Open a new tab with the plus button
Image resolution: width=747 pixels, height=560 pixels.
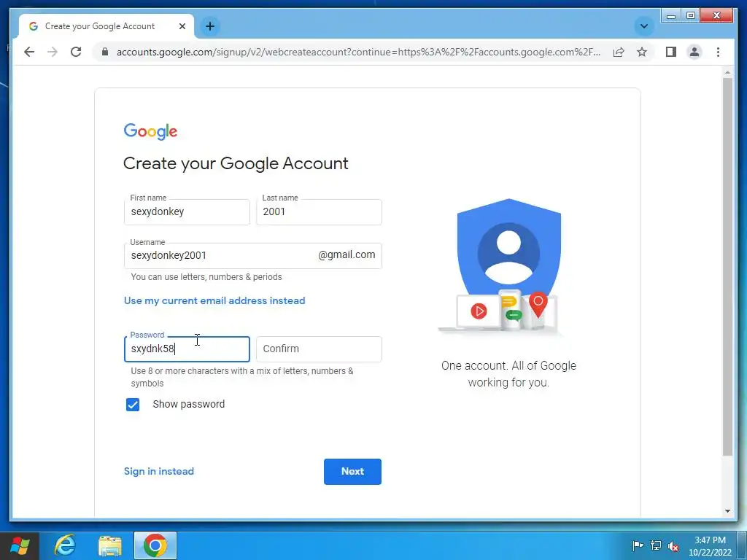click(x=210, y=26)
